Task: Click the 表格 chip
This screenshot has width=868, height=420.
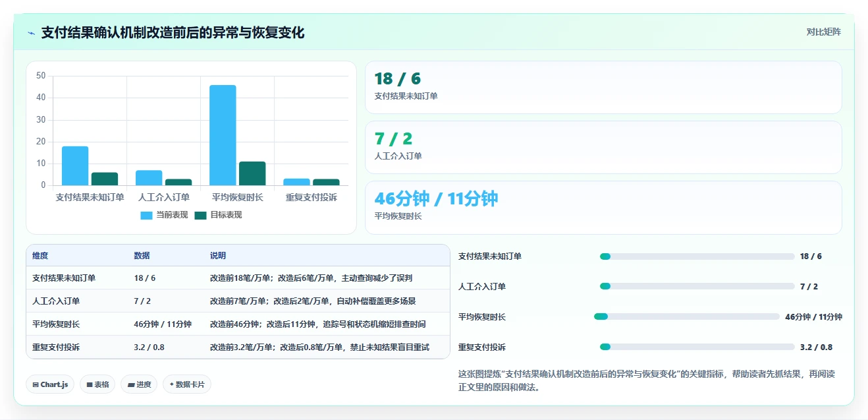Action: (97, 384)
